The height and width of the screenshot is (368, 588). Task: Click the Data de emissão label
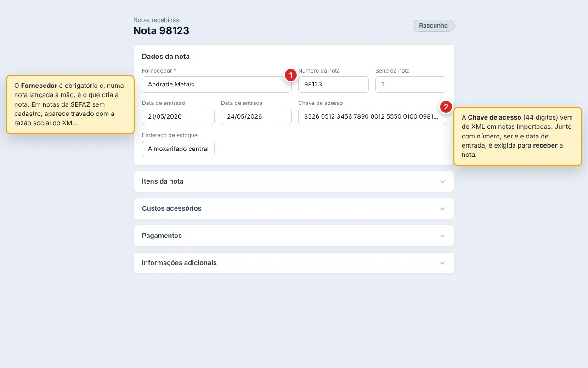164,103
